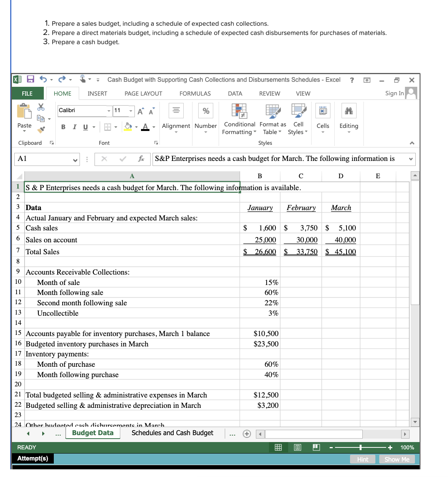
Task: Switch to the REVIEW tab
Action: (x=270, y=93)
